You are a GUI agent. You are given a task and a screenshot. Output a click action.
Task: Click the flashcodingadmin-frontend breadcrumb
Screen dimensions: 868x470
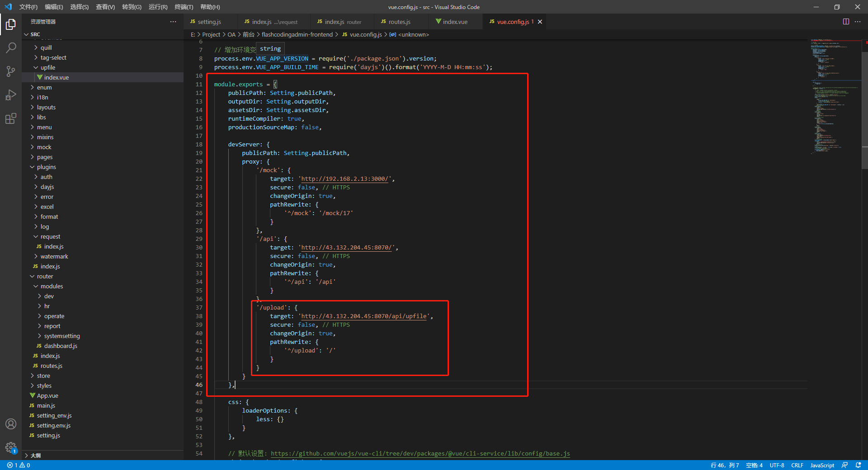click(297, 34)
